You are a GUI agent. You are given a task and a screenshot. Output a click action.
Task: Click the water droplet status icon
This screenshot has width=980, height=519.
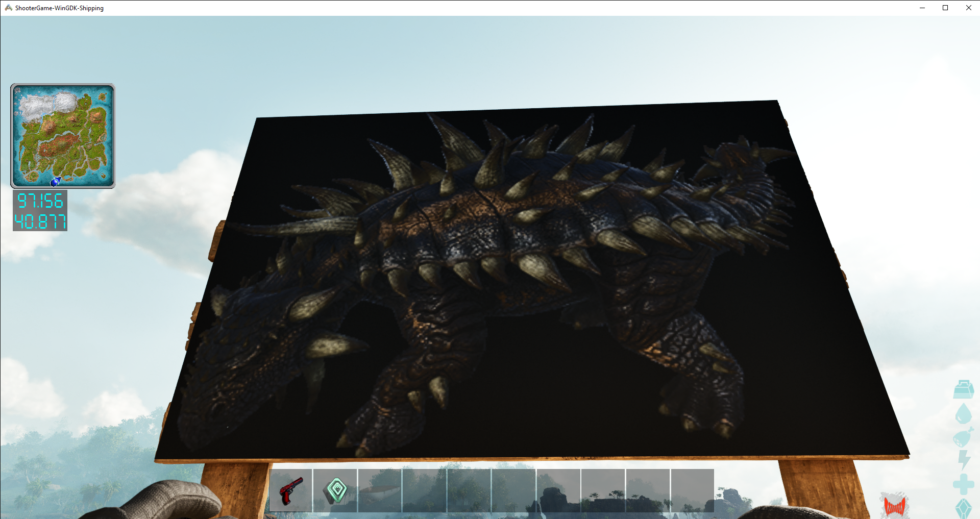(x=963, y=414)
